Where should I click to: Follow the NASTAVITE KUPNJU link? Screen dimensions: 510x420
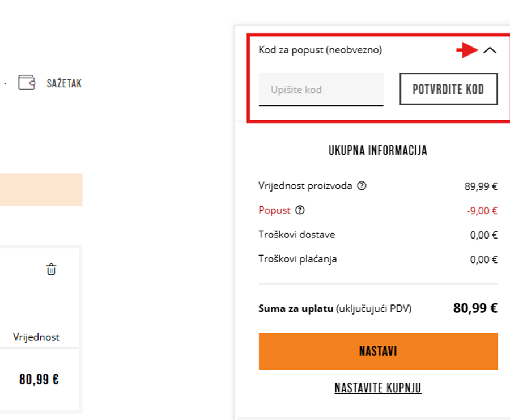[378, 388]
